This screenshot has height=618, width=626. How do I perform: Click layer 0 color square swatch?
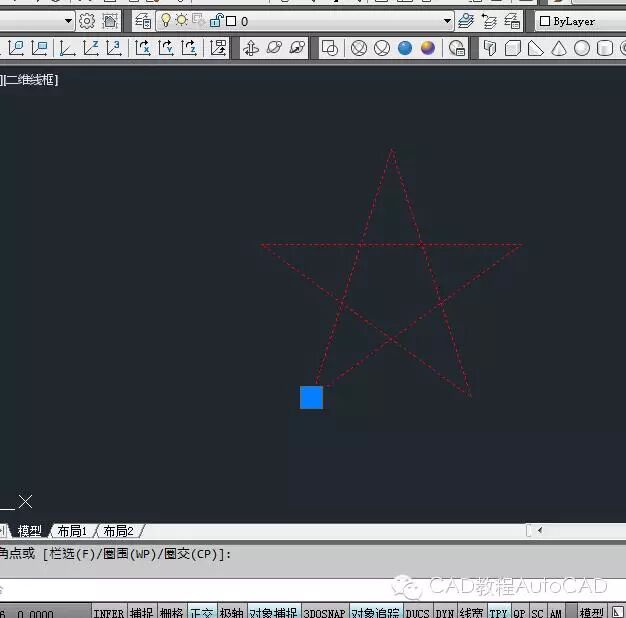231,21
